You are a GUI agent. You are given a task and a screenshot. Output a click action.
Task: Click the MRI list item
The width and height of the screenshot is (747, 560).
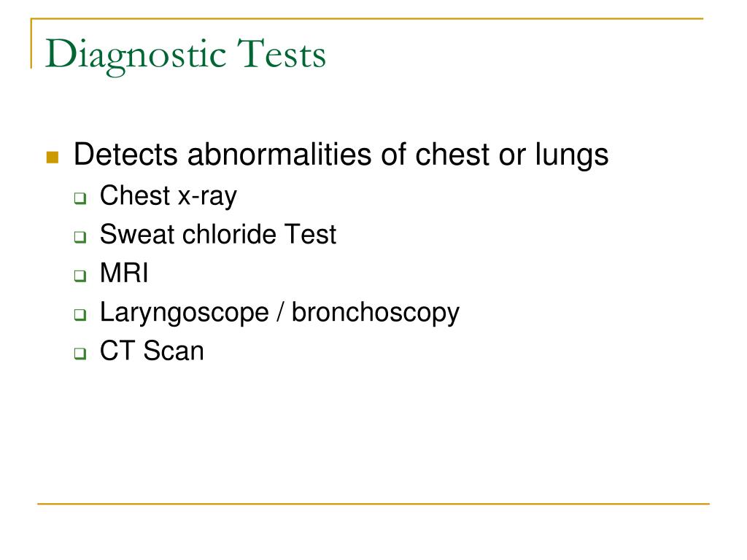tap(124, 273)
